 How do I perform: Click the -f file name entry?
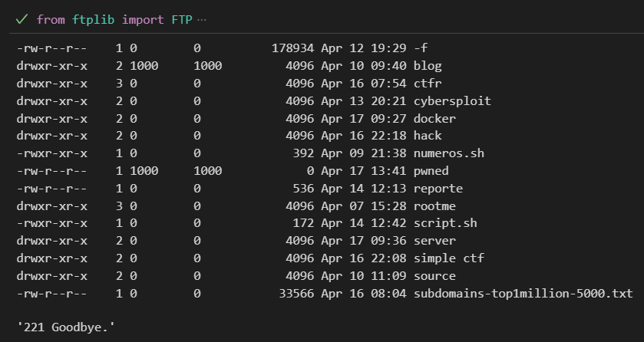pyautogui.click(x=421, y=48)
